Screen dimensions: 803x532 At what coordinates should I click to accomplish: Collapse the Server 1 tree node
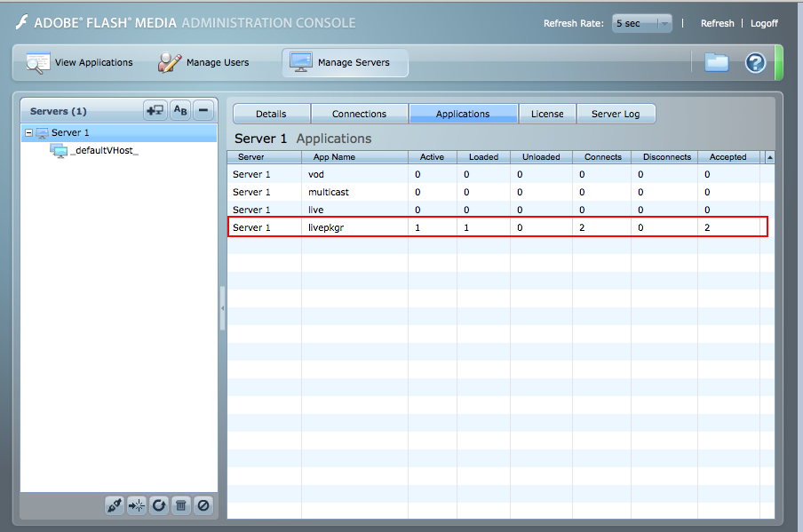(x=29, y=132)
